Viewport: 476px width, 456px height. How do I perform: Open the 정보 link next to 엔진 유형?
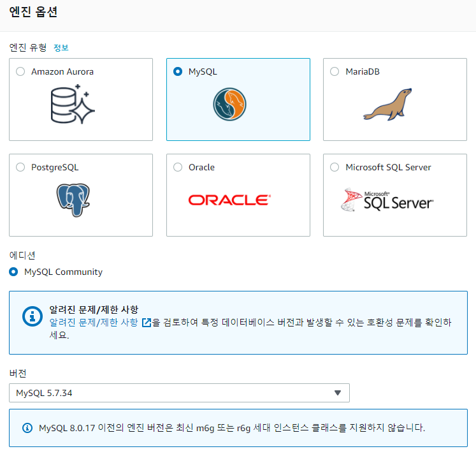click(61, 47)
